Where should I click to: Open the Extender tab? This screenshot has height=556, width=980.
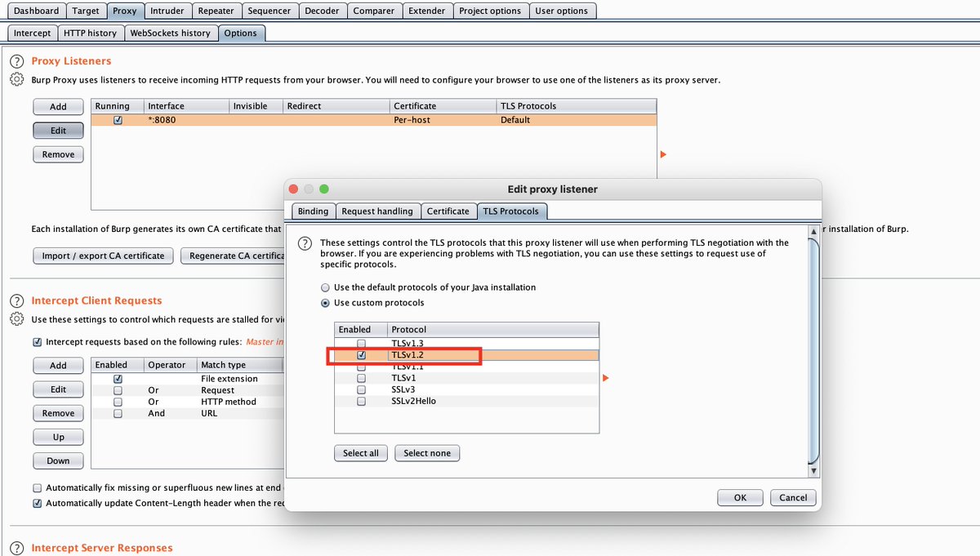click(427, 11)
